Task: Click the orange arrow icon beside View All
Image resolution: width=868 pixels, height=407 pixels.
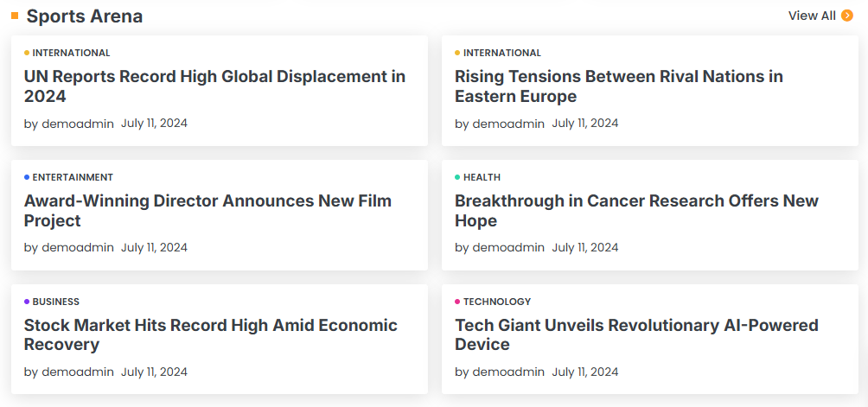Action: 847,16
